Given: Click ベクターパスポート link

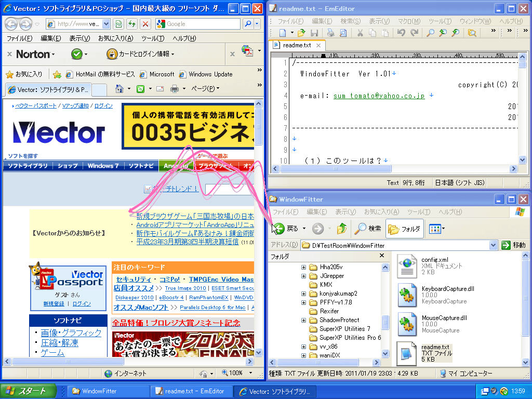Looking at the screenshot, I should (x=36, y=106).
